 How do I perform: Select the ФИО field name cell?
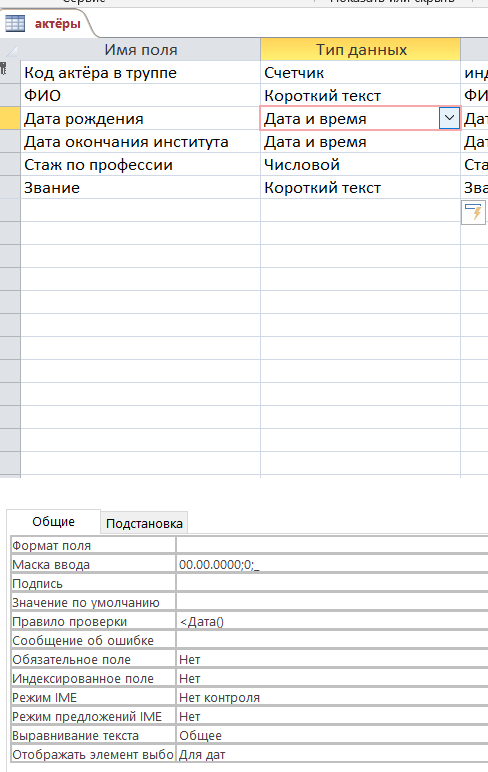140,96
